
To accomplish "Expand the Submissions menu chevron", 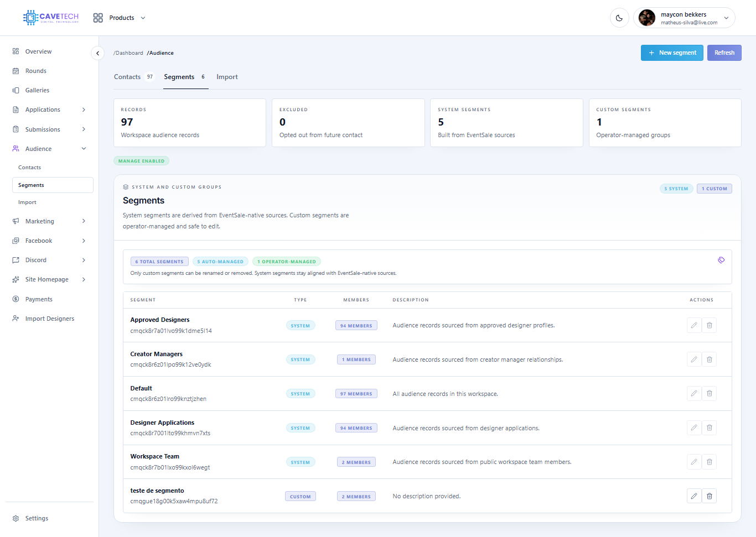I will point(84,129).
